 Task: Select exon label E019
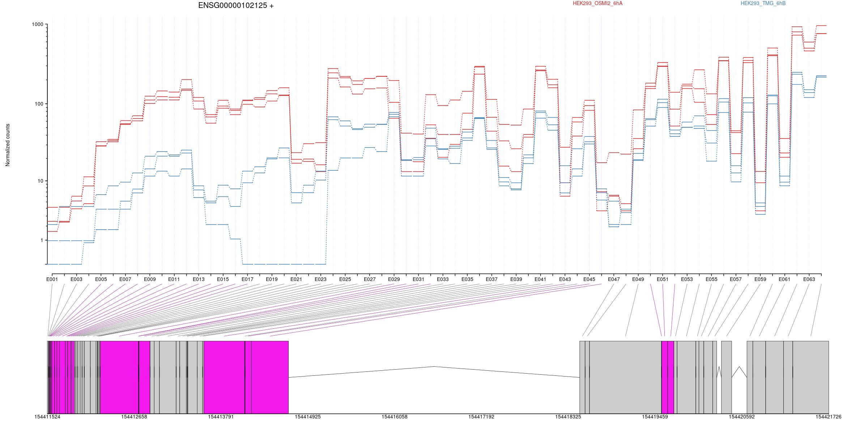pos(272,279)
